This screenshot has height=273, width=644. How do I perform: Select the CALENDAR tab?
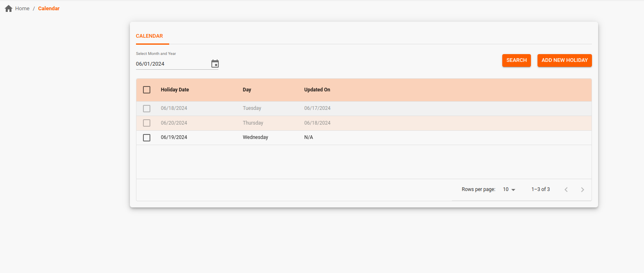150,36
